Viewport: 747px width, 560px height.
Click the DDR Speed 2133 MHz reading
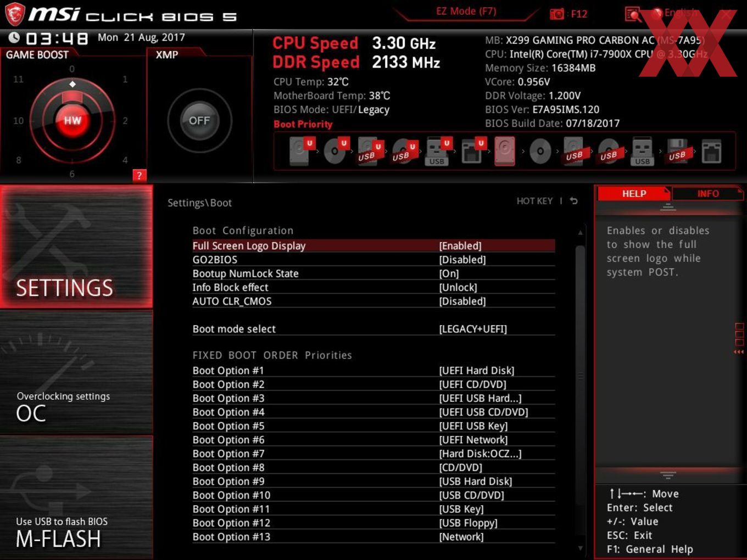(356, 62)
